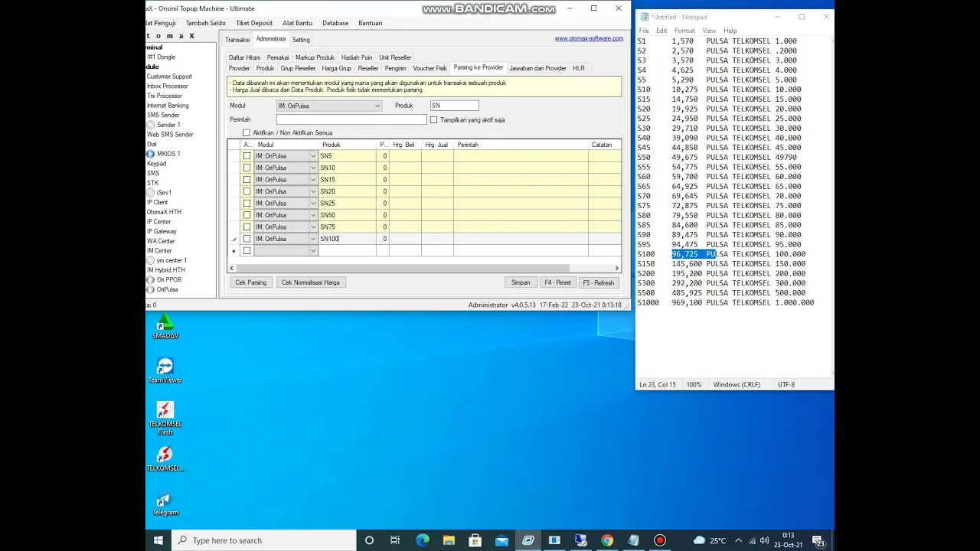
Task: Open Microsoft Store from the taskbar
Action: tap(475, 540)
